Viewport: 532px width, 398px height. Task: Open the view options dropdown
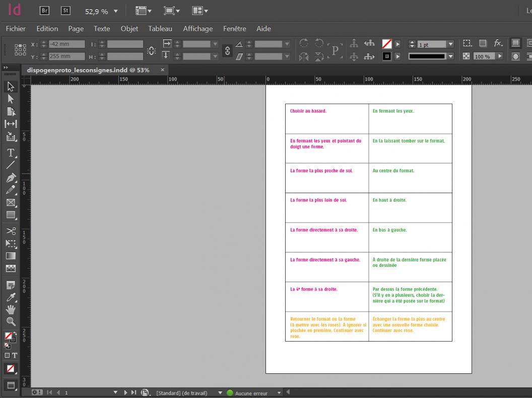coord(143,11)
